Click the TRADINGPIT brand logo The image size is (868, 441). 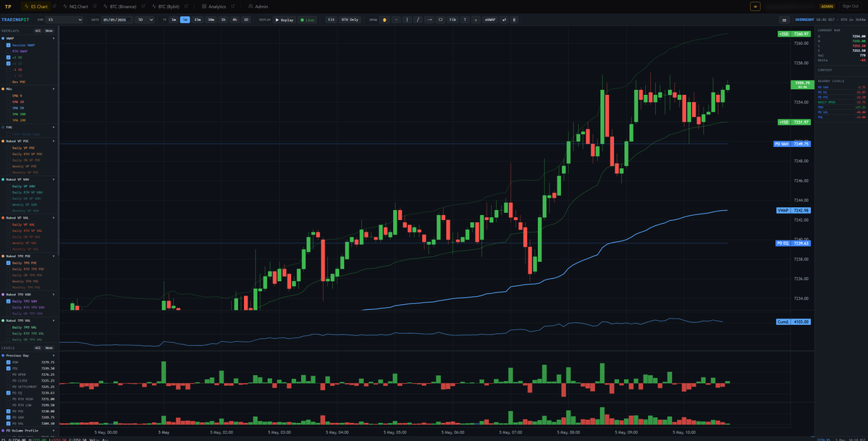pyautogui.click(x=14, y=20)
